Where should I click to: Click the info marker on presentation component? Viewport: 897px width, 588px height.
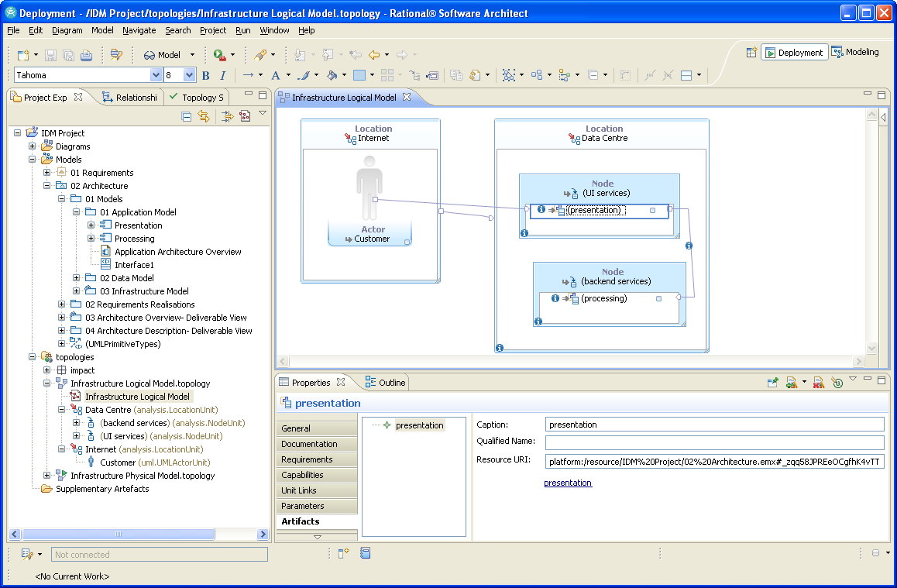tap(541, 209)
